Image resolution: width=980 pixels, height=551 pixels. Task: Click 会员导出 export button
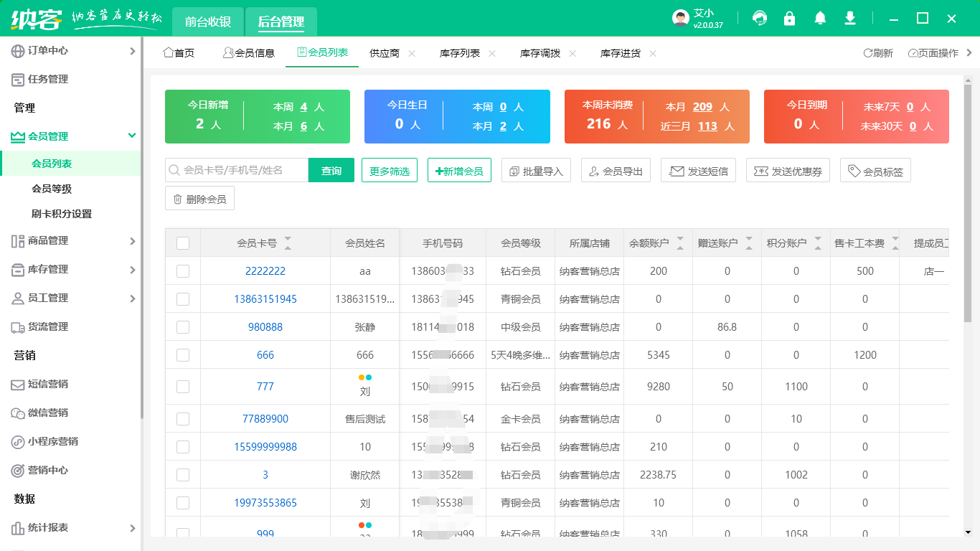tap(616, 171)
